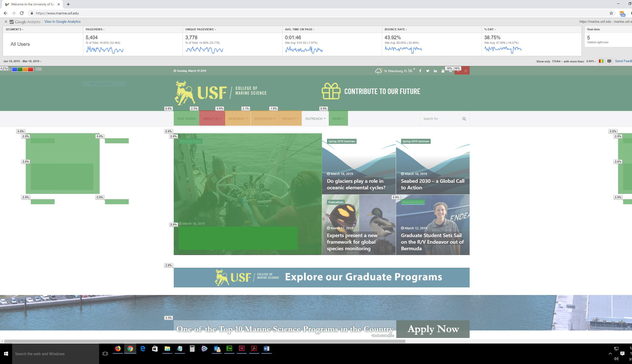Image resolution: width=632 pixels, height=364 pixels.
Task: Click the heatmap color scale legend
Action: coord(23,69)
